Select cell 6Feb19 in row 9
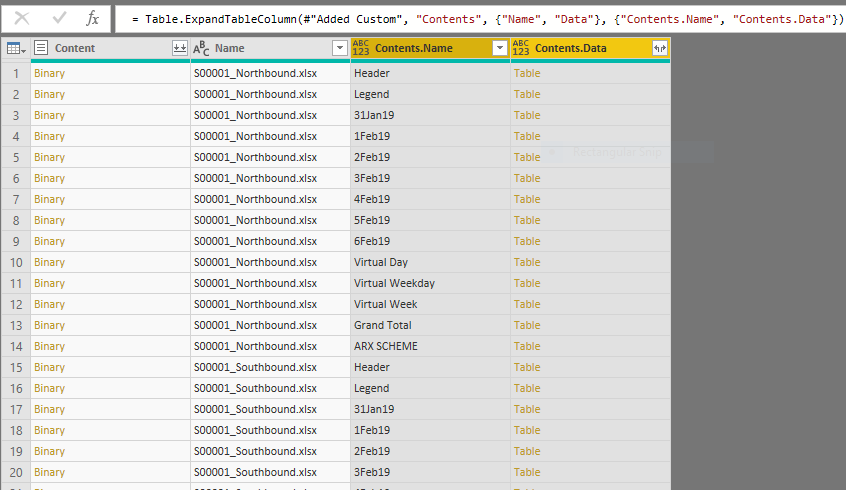This screenshot has height=490, width=846. tap(430, 241)
